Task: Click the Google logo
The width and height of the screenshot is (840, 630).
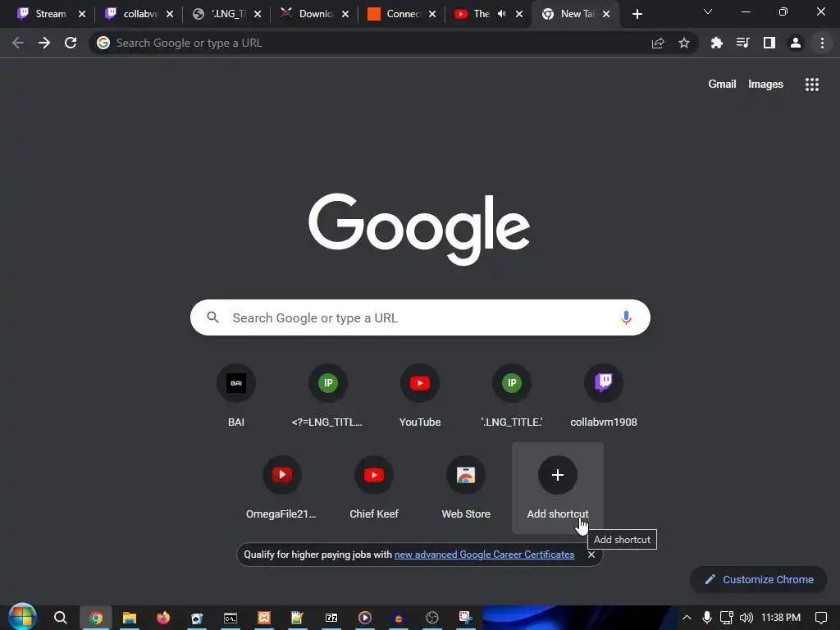Action: click(x=419, y=229)
